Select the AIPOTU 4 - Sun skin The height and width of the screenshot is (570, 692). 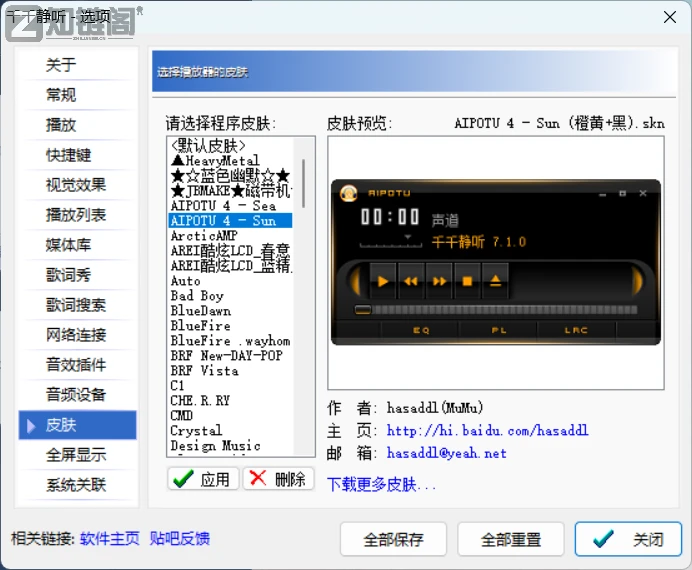coord(230,221)
